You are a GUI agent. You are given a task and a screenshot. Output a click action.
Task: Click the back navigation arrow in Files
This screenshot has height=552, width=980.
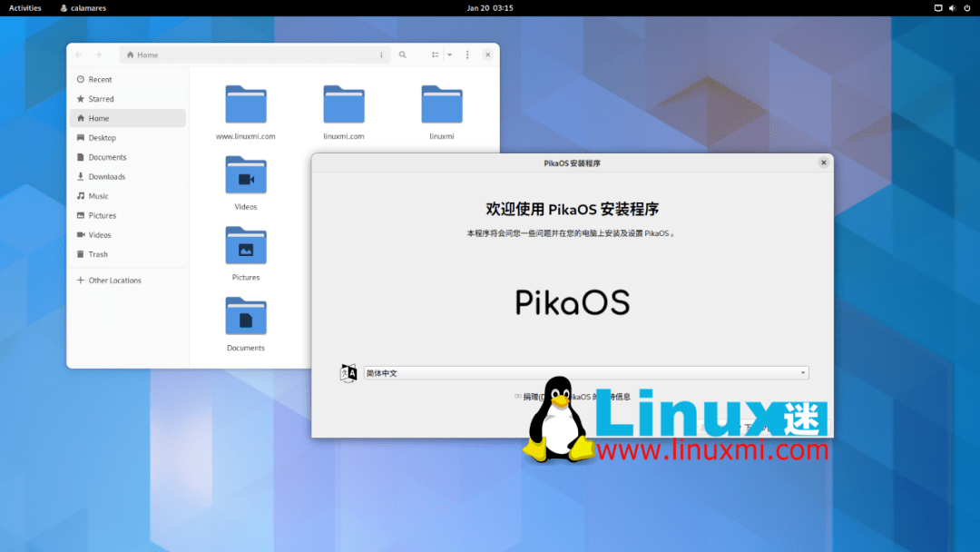tap(78, 54)
